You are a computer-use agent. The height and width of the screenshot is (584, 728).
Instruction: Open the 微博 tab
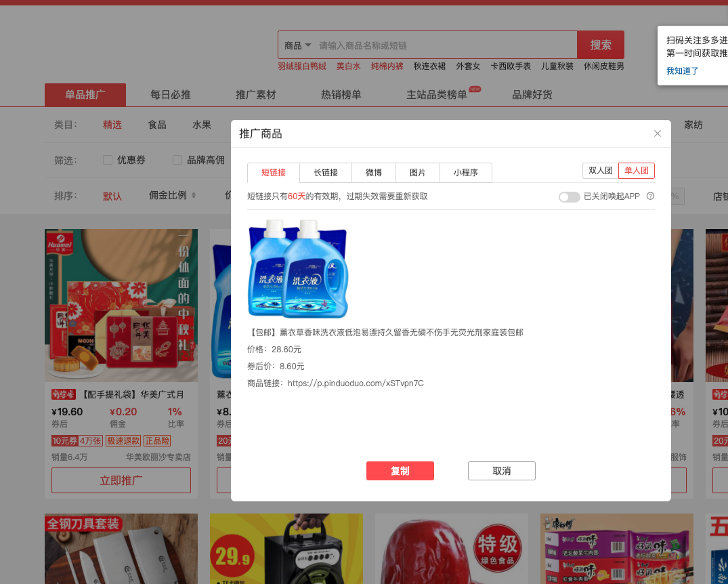[x=374, y=173]
